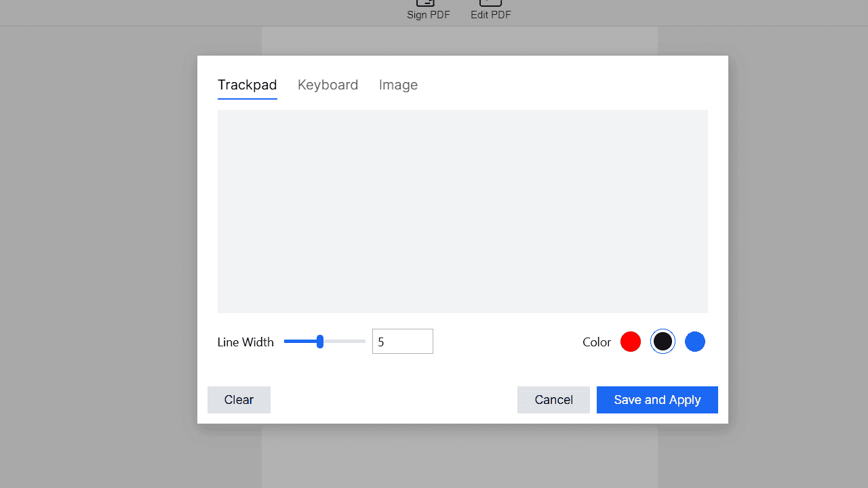Select the Image tab
Viewport: 868px width, 488px height.
[398, 85]
